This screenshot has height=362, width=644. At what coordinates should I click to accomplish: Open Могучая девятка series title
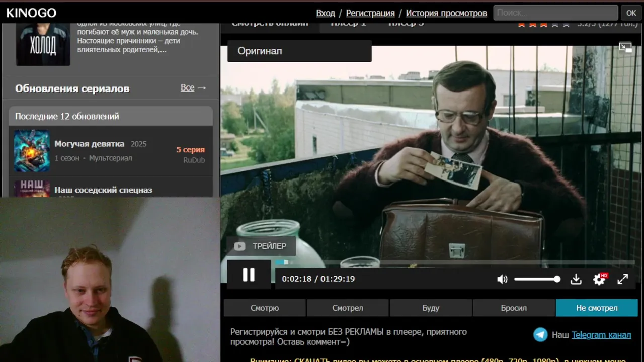click(90, 144)
